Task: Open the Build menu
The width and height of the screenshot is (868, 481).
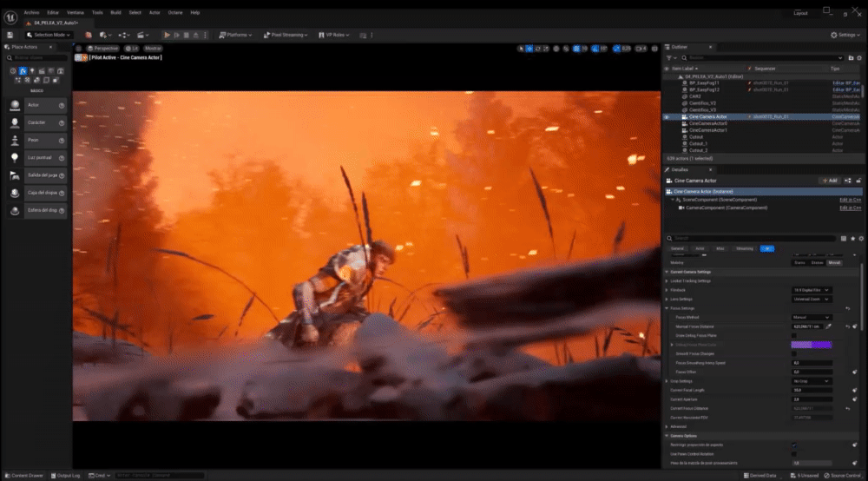Action: pyautogui.click(x=115, y=12)
